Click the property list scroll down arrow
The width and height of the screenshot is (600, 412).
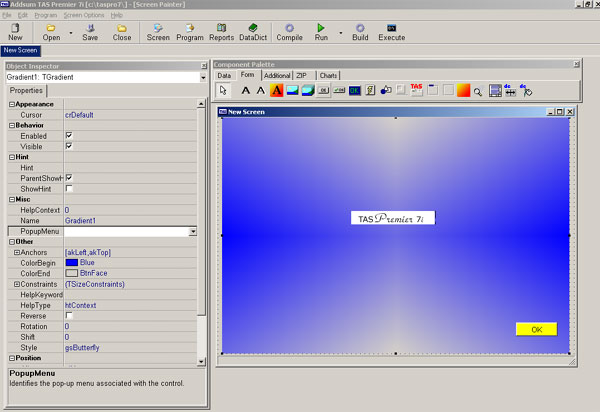coord(201,362)
